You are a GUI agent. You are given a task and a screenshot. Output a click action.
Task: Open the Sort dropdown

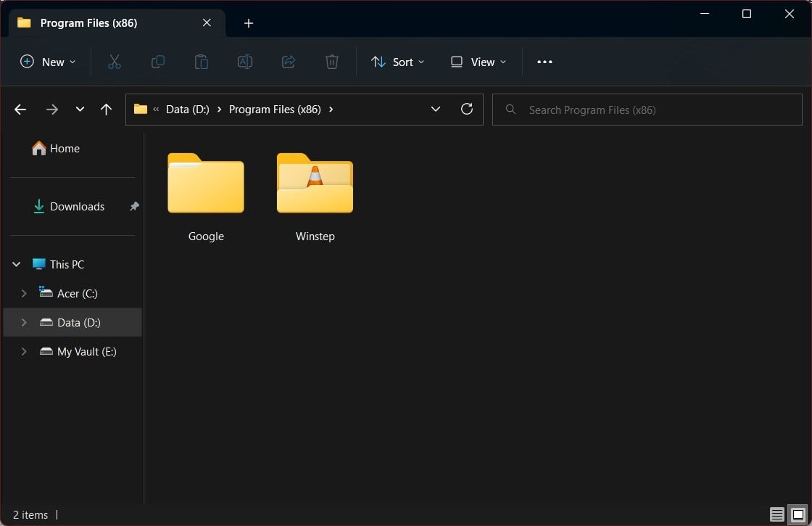pos(397,62)
